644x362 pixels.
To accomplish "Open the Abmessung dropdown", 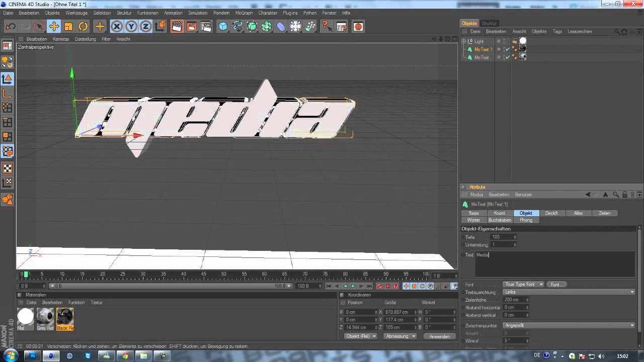I will pyautogui.click(x=400, y=336).
